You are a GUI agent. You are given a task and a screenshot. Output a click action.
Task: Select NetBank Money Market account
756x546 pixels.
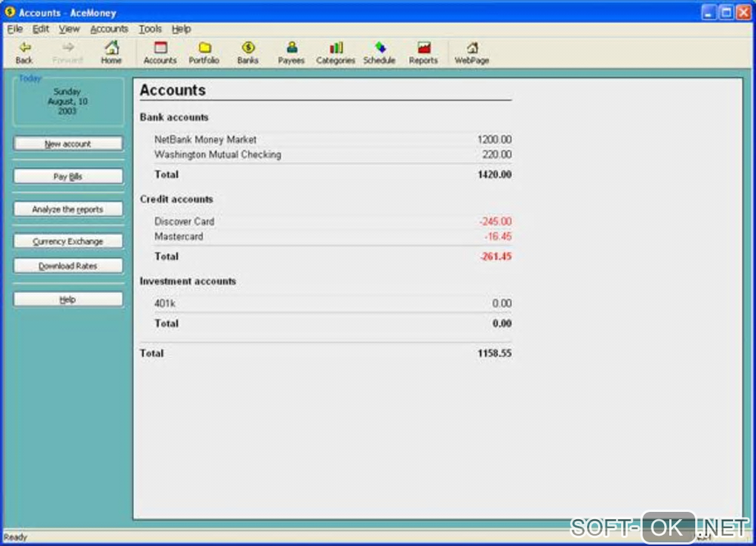point(205,139)
